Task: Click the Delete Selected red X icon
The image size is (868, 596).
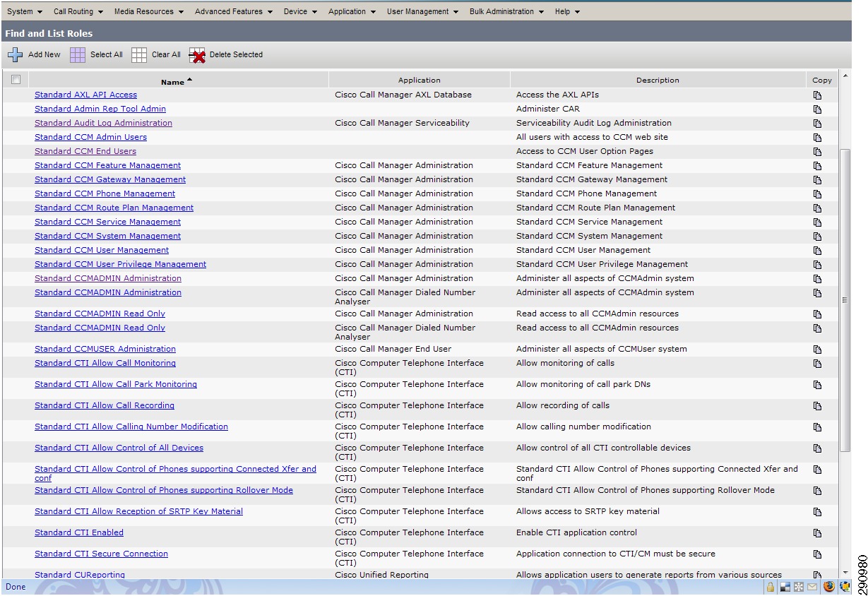Action: pyautogui.click(x=197, y=55)
